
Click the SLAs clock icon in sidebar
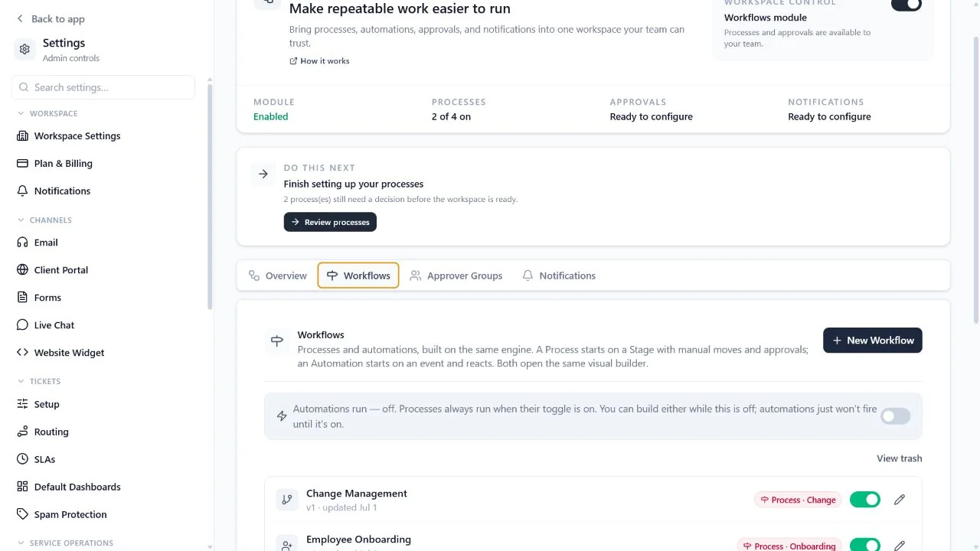(x=22, y=459)
